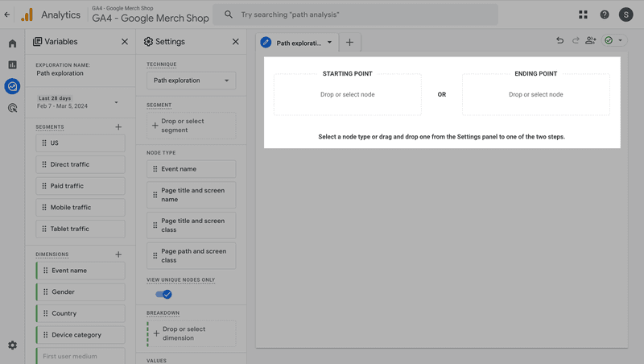Image resolution: width=644 pixels, height=364 pixels.
Task: Grab the drag handle of US segment
Action: pyautogui.click(x=44, y=143)
